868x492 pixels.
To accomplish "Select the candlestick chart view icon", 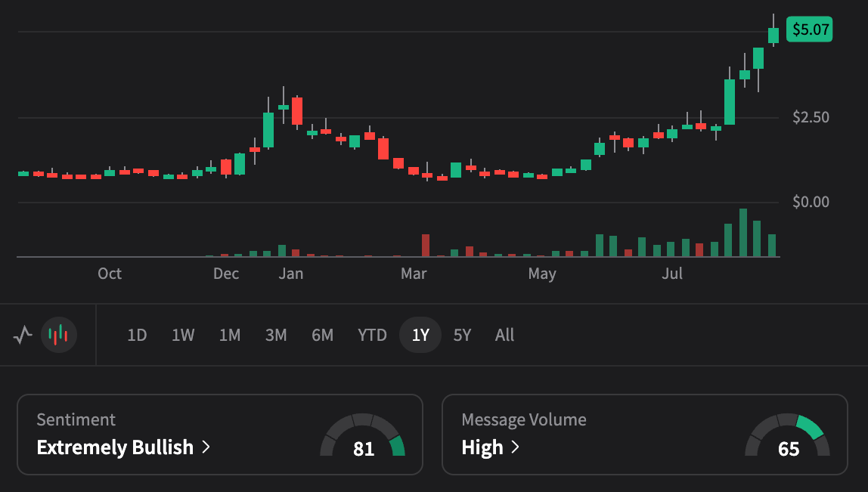I will (x=59, y=335).
